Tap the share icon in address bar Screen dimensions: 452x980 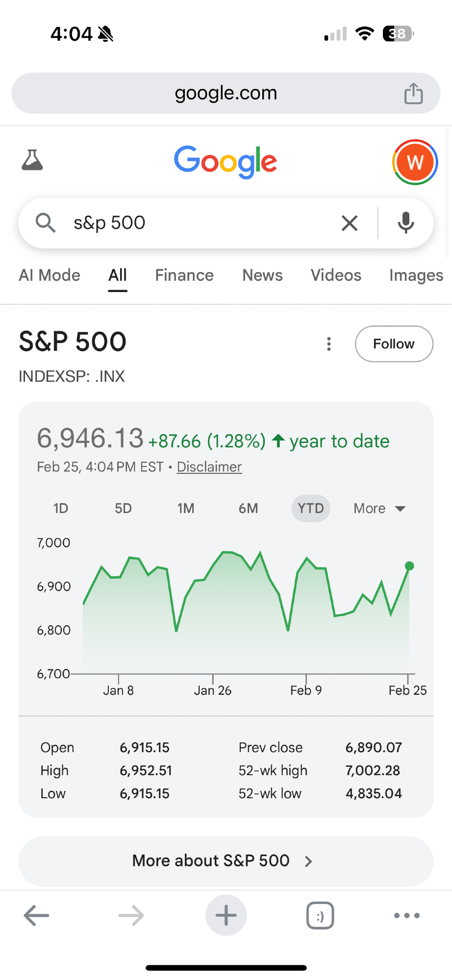click(x=413, y=94)
